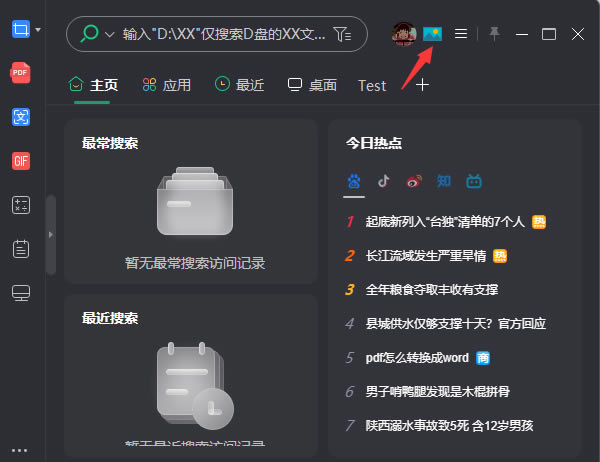Switch to the 应用 tab

pyautogui.click(x=166, y=85)
